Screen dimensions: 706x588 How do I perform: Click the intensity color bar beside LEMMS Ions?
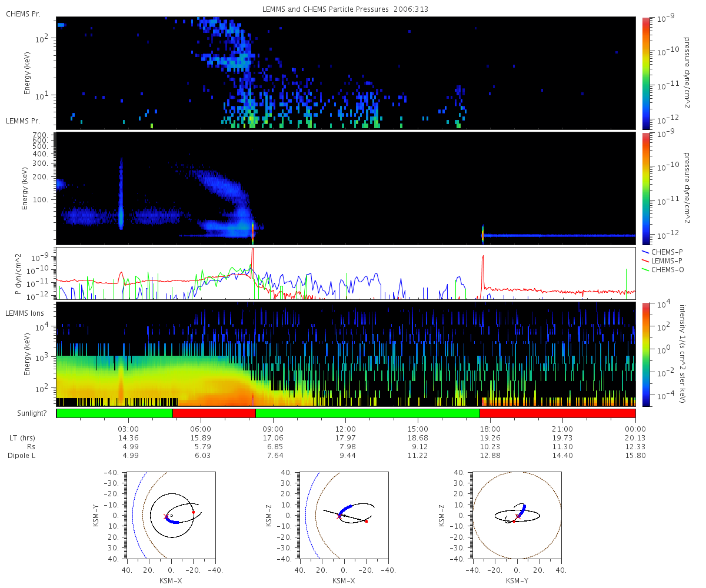point(645,354)
